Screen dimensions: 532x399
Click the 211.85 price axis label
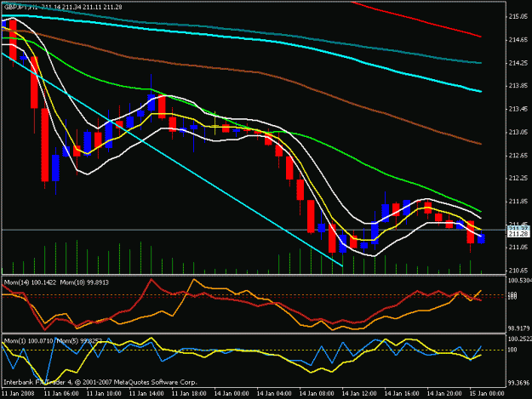[x=518, y=202]
